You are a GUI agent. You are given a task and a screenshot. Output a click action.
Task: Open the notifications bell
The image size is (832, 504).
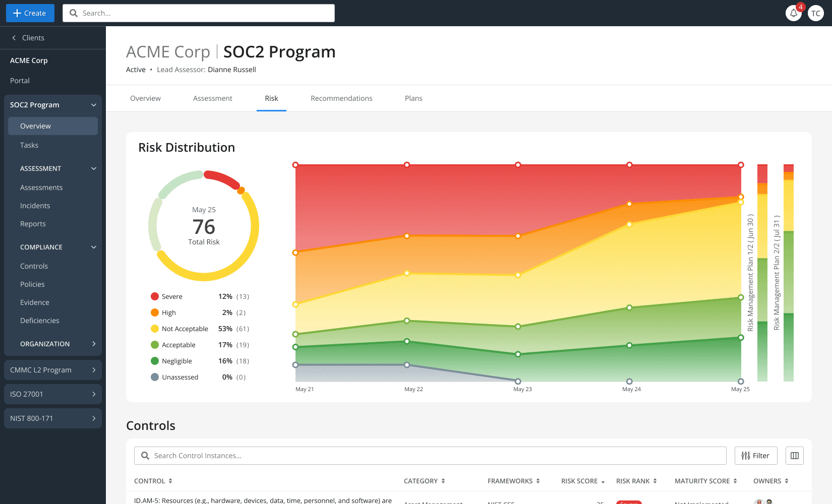pos(794,13)
